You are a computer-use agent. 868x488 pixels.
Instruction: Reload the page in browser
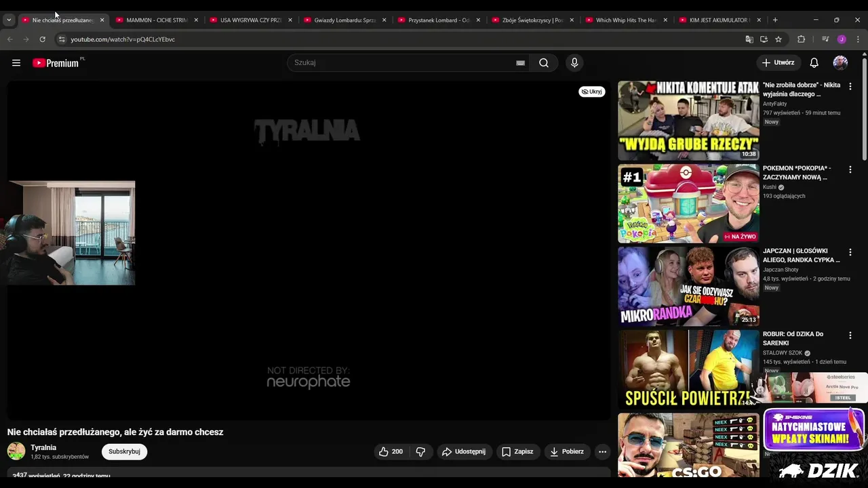pos(42,39)
